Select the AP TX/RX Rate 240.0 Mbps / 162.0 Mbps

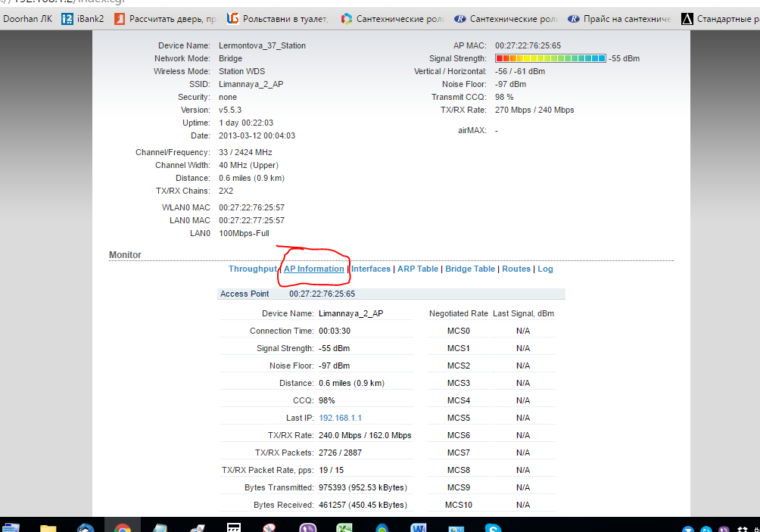365,436
